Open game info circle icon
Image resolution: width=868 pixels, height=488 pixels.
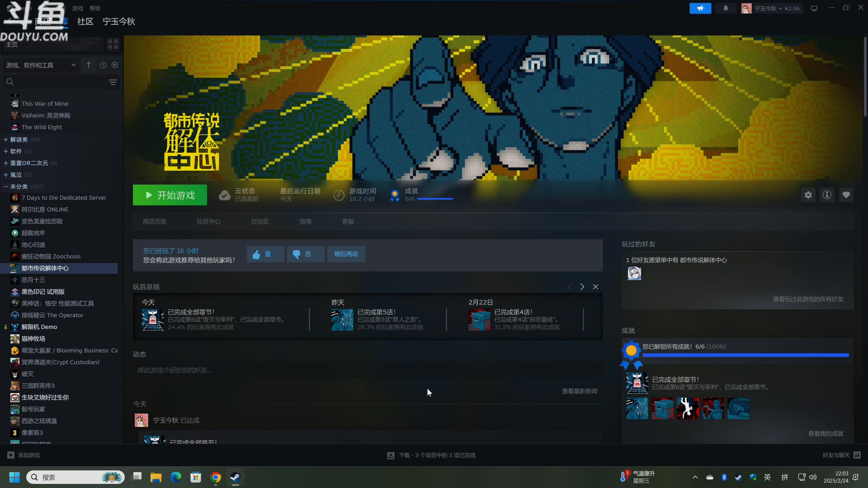click(827, 195)
